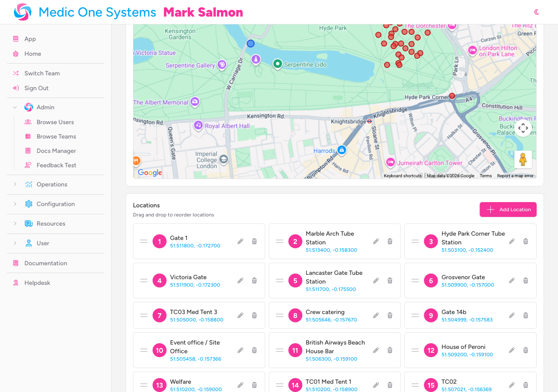Click the Sign Out icon in the sidebar
558x392 pixels.
click(15, 88)
